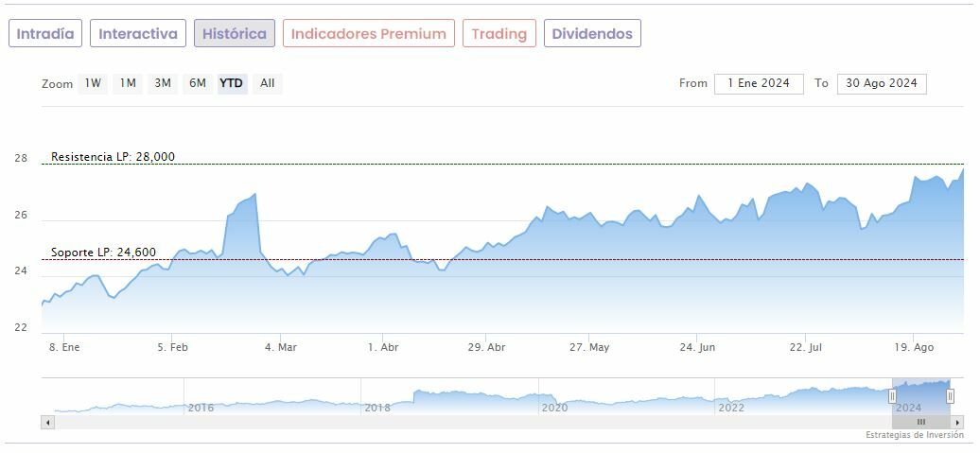Open the Intradía chart tab
The height and width of the screenshot is (453, 980).
click(x=45, y=34)
